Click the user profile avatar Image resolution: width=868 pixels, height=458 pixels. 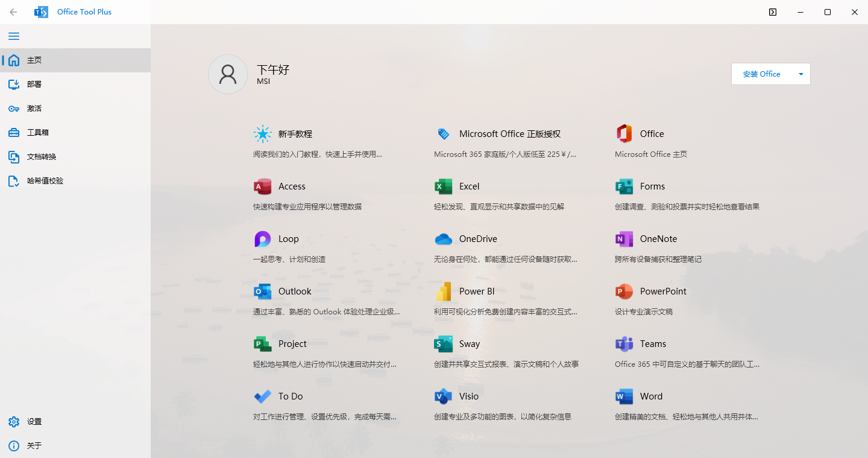[228, 74]
